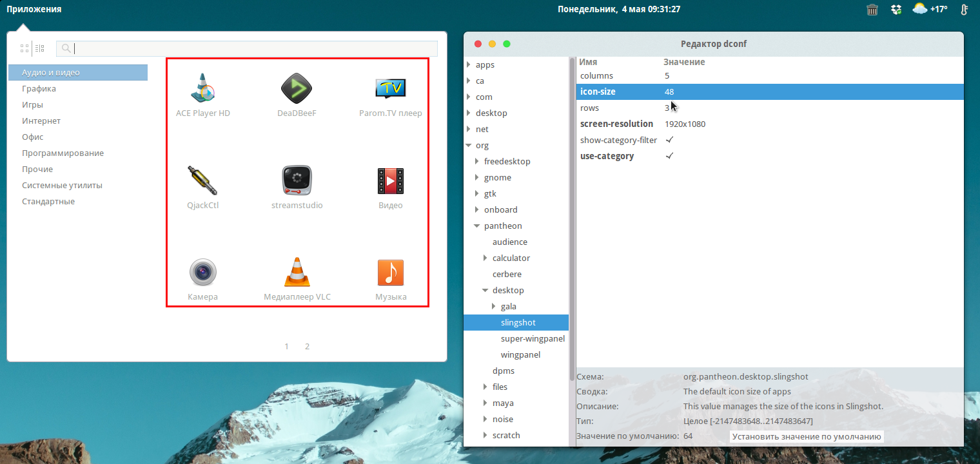Open DeaDBeeF music player icon

coord(297,88)
